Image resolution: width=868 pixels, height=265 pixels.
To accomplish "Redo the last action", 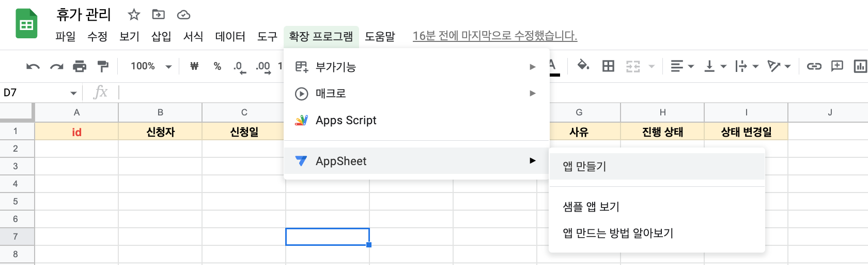I will click(x=56, y=66).
